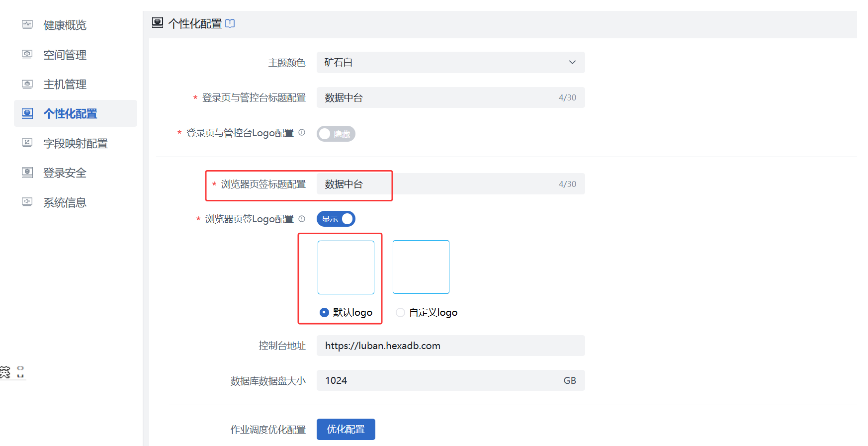
Task: Click the 控制台地址 input field
Action: (x=450, y=346)
